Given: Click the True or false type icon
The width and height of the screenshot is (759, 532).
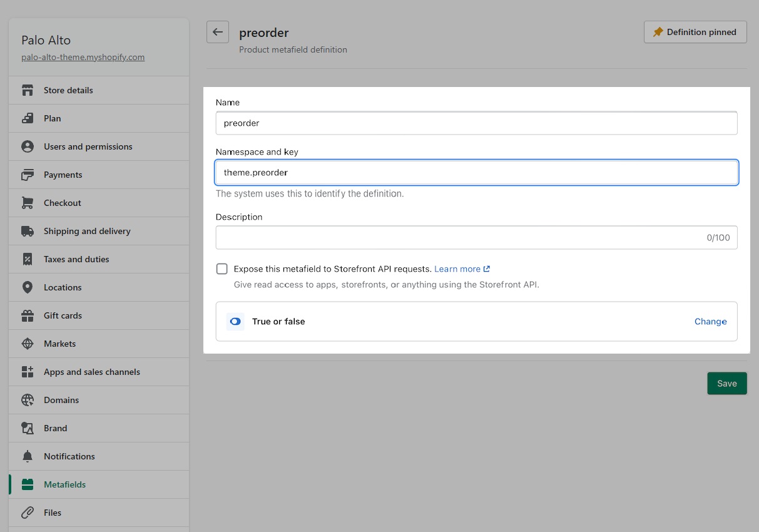Looking at the screenshot, I should click(x=235, y=321).
